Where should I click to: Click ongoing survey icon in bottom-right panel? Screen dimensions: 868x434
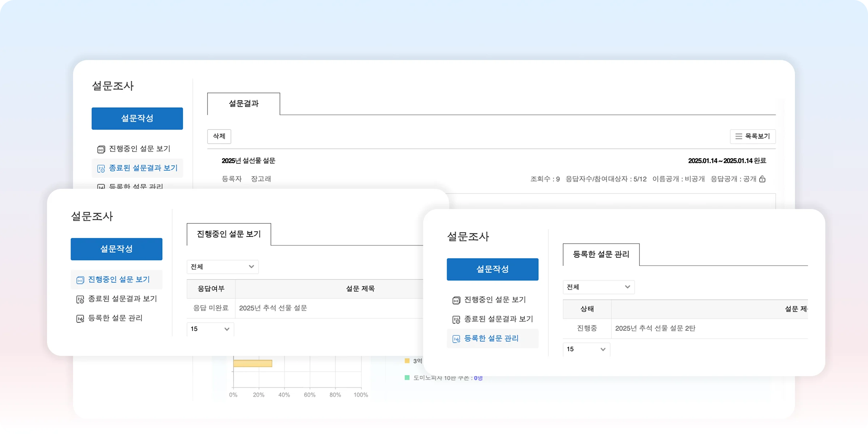coord(456,300)
